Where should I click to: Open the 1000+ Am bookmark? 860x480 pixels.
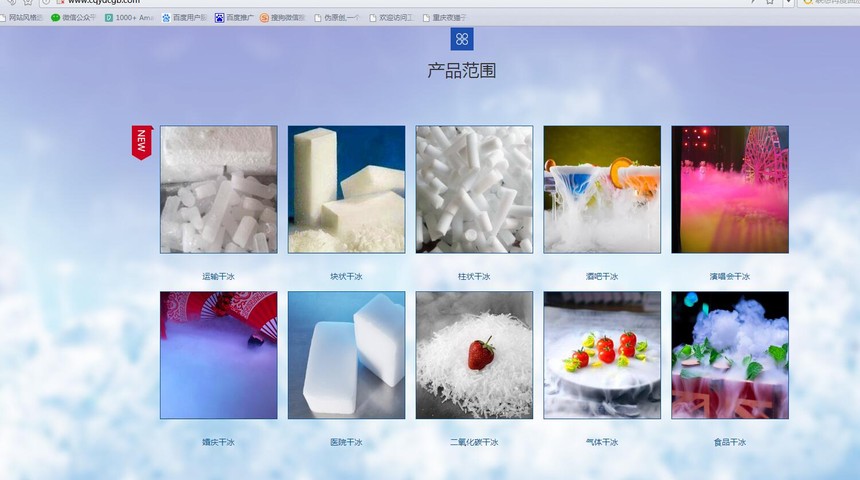click(x=129, y=18)
